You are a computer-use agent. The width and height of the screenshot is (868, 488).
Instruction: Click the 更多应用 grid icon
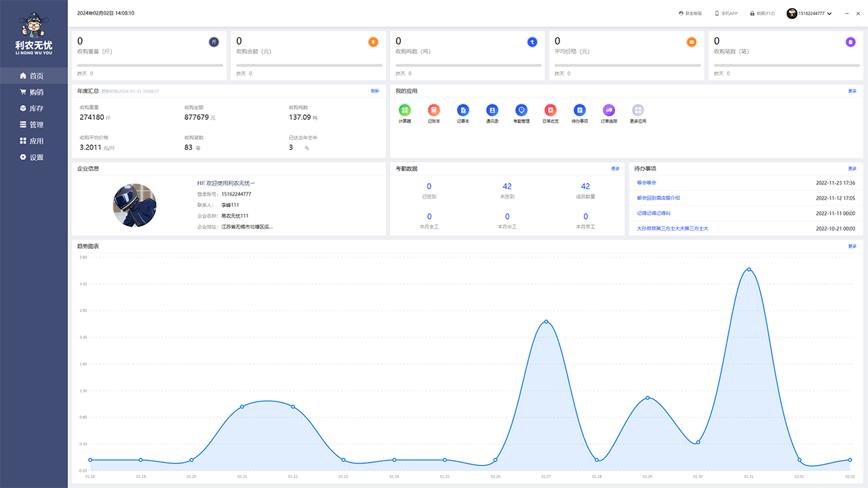point(638,110)
